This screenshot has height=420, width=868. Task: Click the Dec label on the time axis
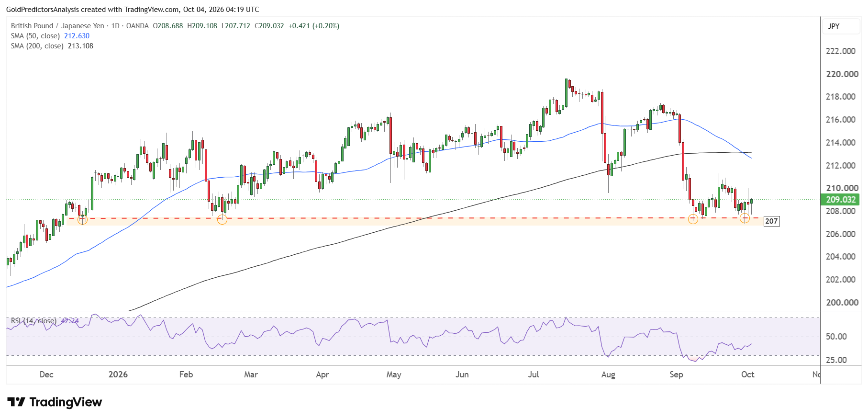click(x=46, y=375)
